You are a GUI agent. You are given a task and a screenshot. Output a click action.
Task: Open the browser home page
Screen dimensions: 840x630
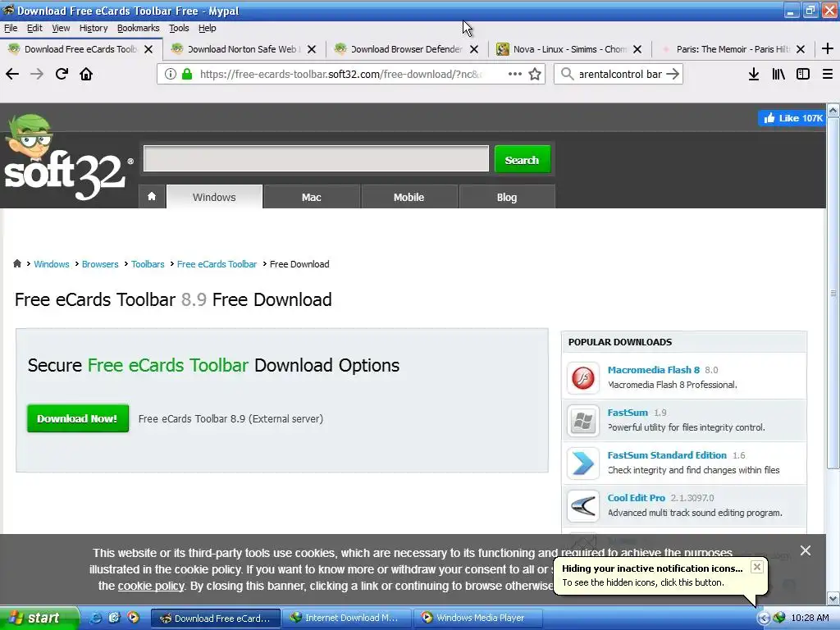pos(86,74)
